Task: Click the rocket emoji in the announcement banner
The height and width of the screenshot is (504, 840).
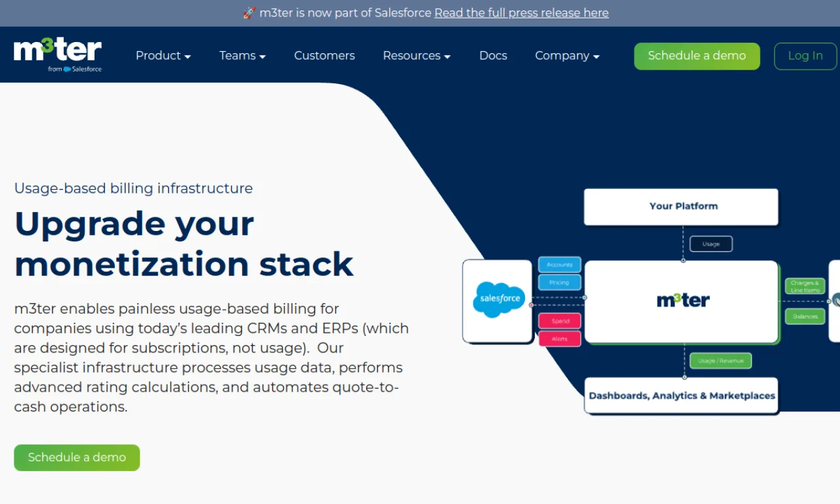Action: (249, 12)
